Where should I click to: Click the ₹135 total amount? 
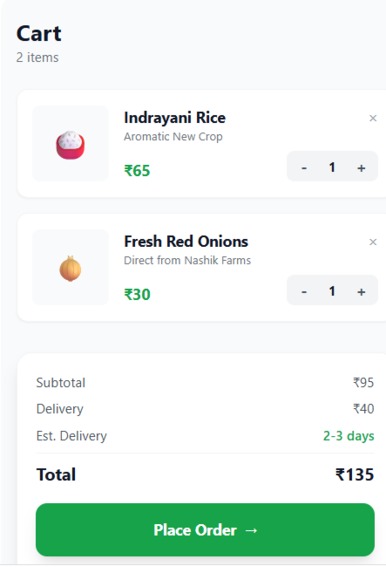click(x=355, y=475)
